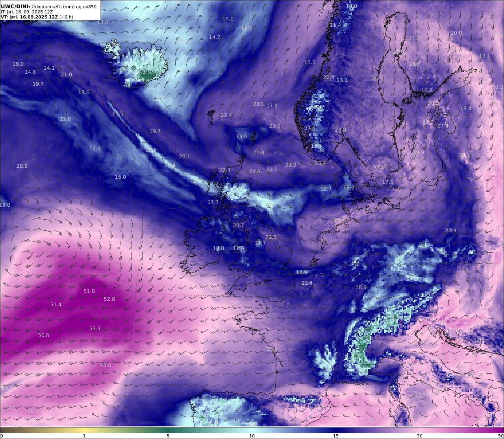Click the 27.3 map value

coord(368,211)
